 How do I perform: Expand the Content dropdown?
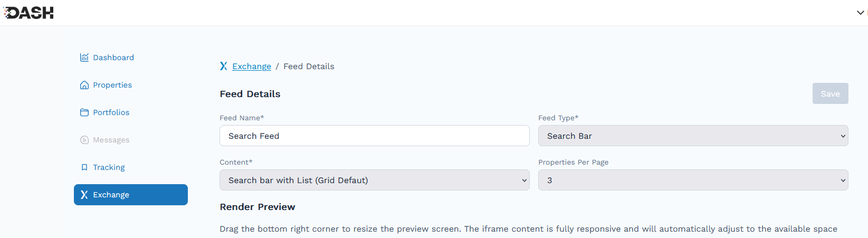tap(374, 180)
